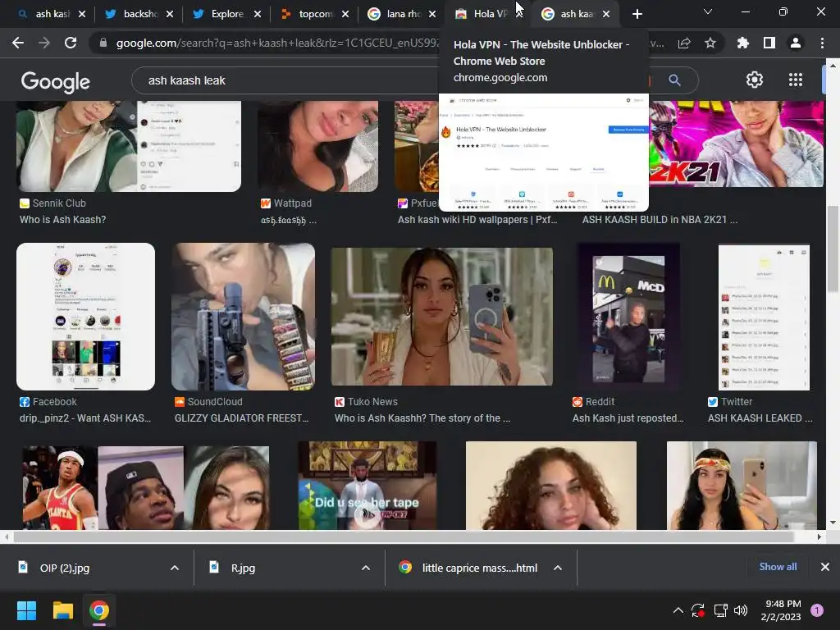Expand options for R.jpg download
This screenshot has width=840, height=630.
coord(366,568)
